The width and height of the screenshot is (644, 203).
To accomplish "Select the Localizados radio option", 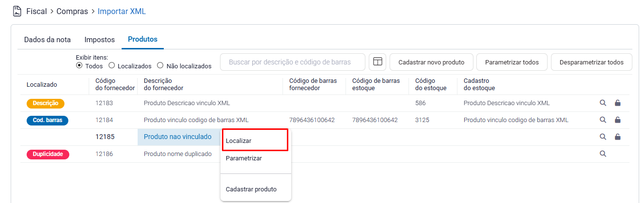I will pyautogui.click(x=112, y=65).
